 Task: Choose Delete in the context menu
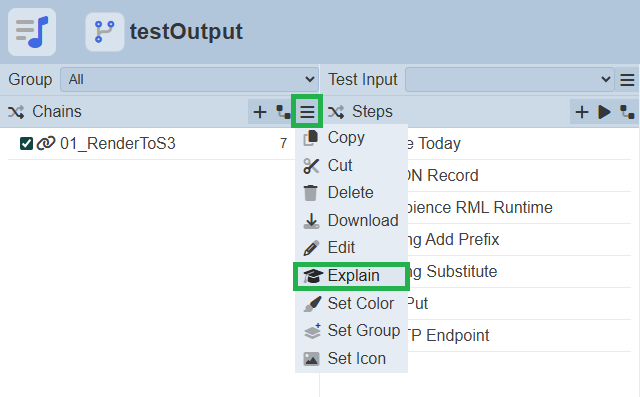[x=351, y=193]
